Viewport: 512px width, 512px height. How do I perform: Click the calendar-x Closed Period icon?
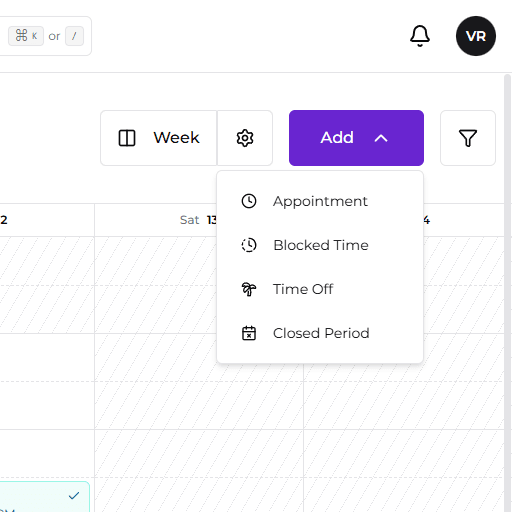tap(249, 333)
